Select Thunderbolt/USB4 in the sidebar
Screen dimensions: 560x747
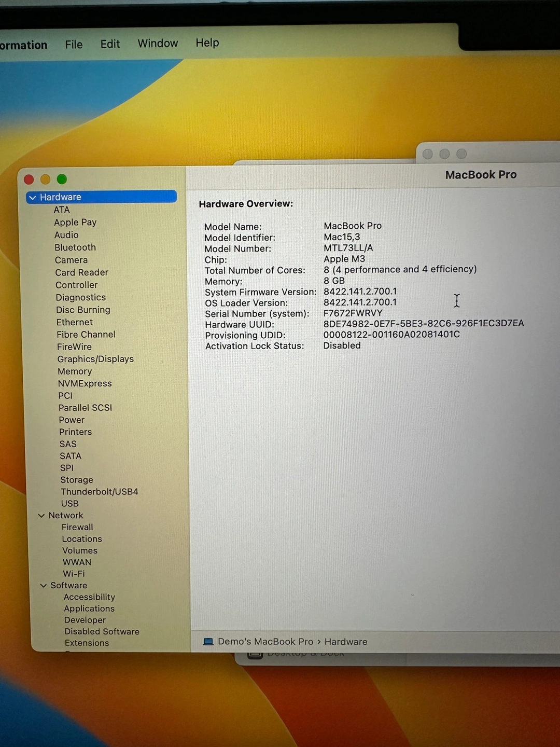[100, 492]
